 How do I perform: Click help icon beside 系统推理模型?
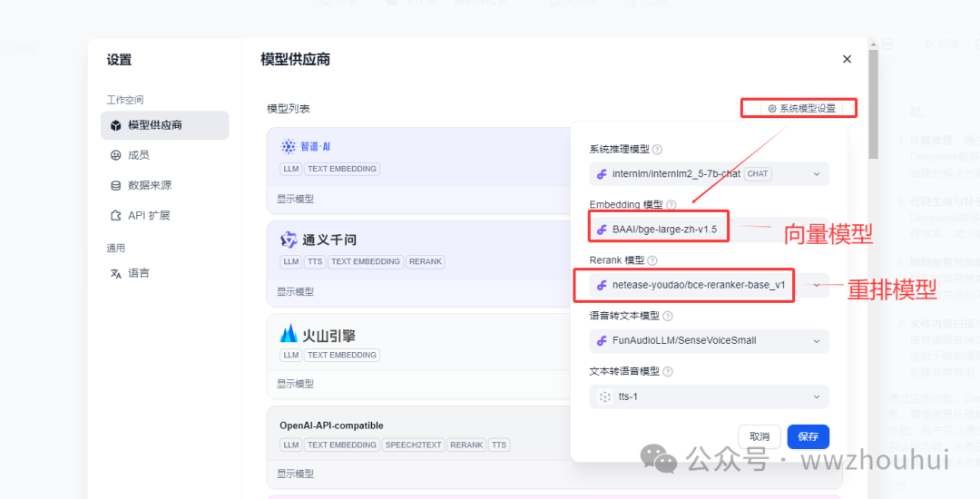(x=657, y=150)
